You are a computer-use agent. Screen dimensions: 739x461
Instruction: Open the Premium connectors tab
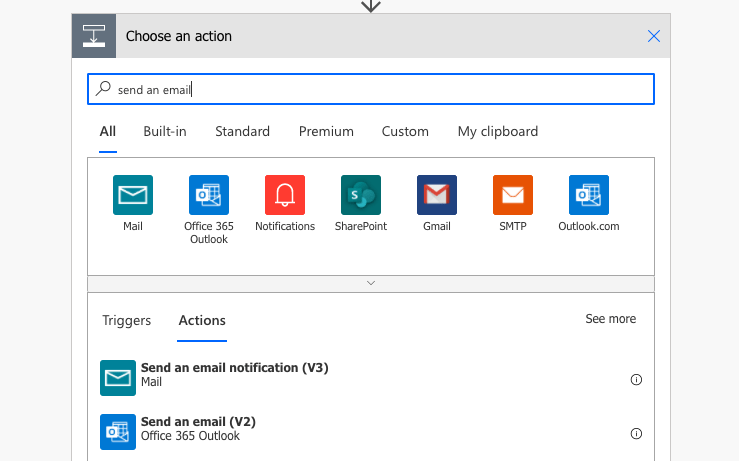(326, 131)
